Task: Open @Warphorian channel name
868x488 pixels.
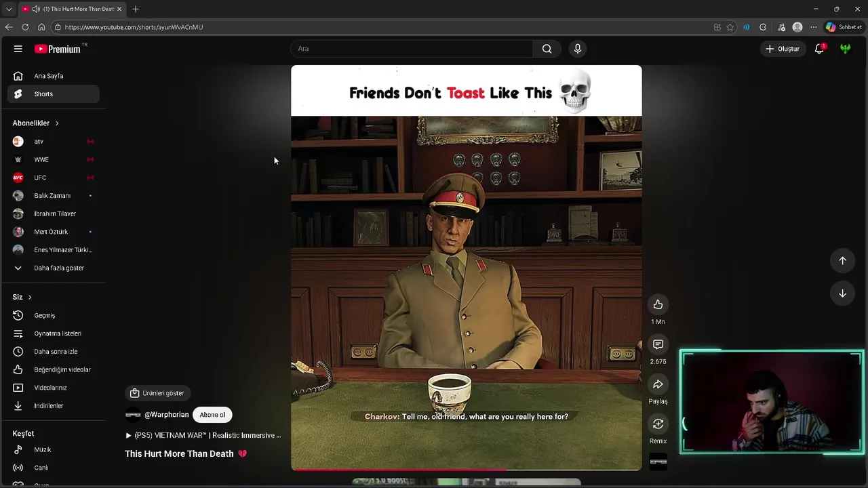Action: tap(167, 415)
